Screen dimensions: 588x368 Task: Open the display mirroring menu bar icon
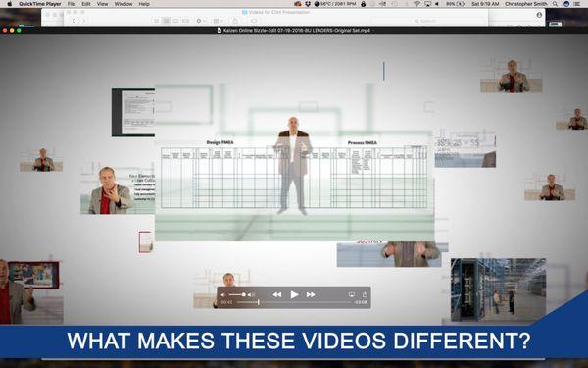(428, 4)
